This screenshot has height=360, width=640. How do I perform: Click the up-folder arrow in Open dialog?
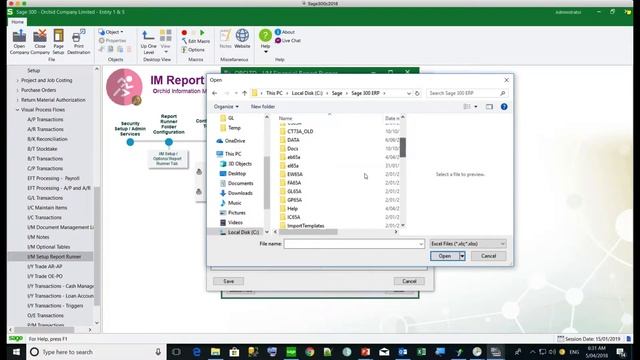(x=244, y=93)
